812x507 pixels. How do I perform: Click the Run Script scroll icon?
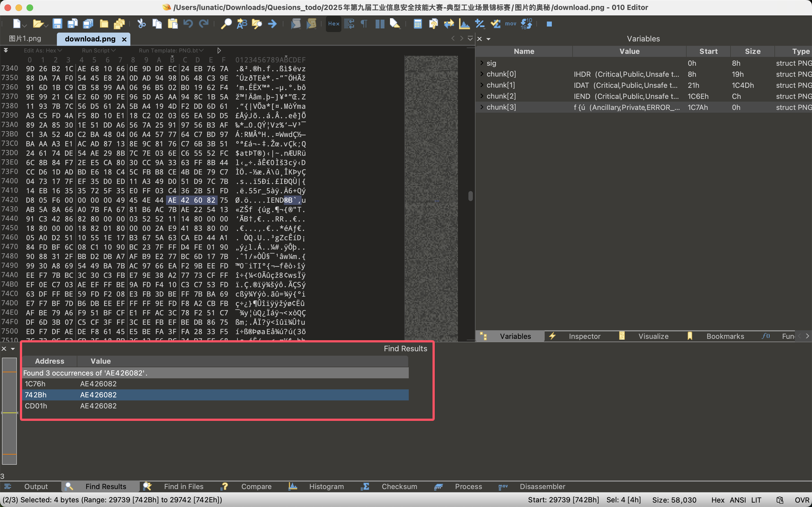[296, 23]
